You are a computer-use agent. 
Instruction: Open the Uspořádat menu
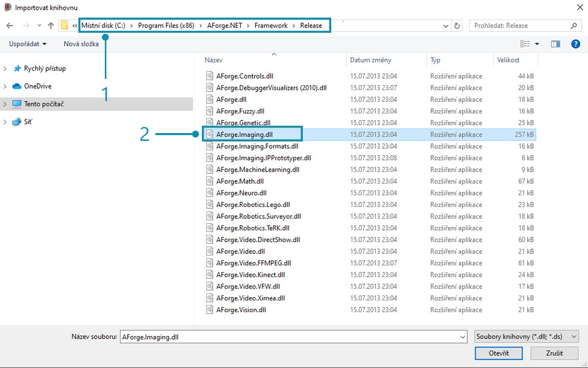pos(28,44)
